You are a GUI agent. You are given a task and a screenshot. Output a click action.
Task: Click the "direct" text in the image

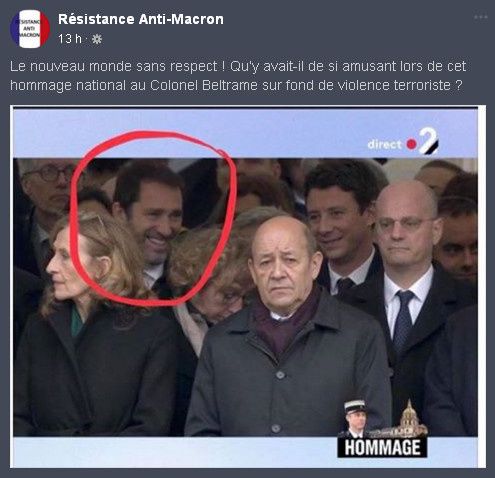384,144
